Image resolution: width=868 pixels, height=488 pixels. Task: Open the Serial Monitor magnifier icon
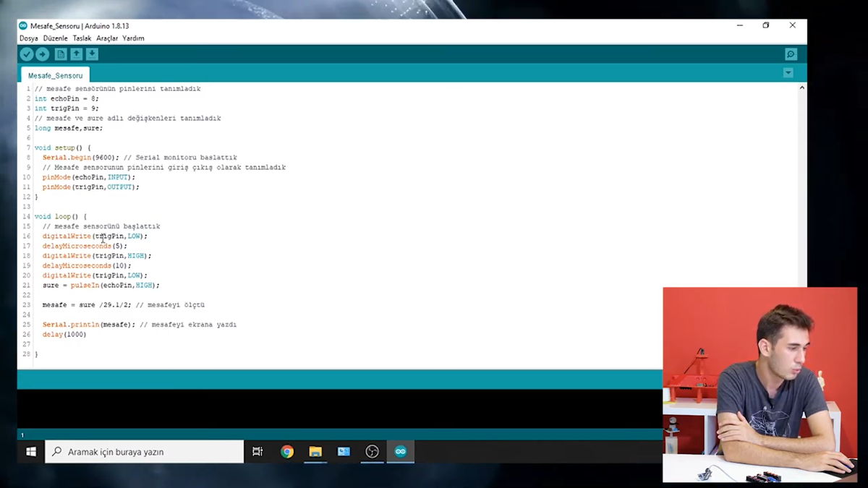click(x=791, y=54)
